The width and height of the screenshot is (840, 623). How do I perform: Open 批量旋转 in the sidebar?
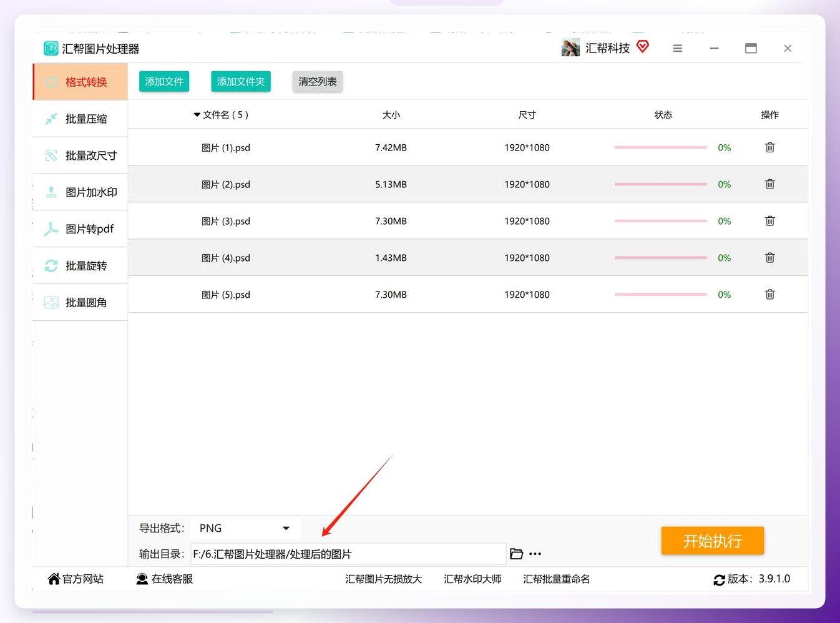[x=81, y=266]
